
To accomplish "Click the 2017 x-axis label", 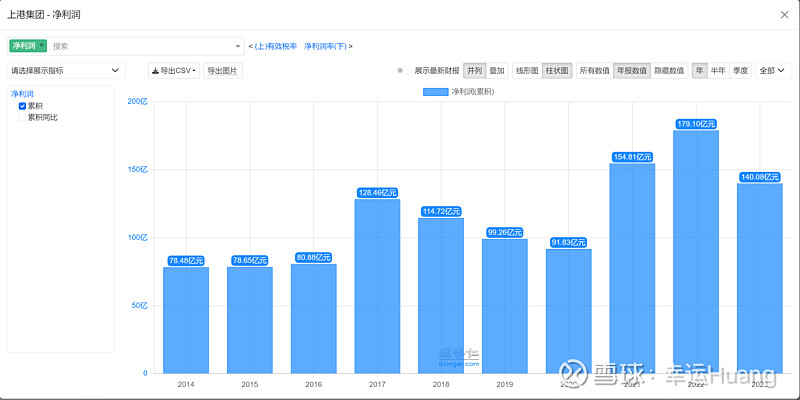I will pyautogui.click(x=377, y=384).
